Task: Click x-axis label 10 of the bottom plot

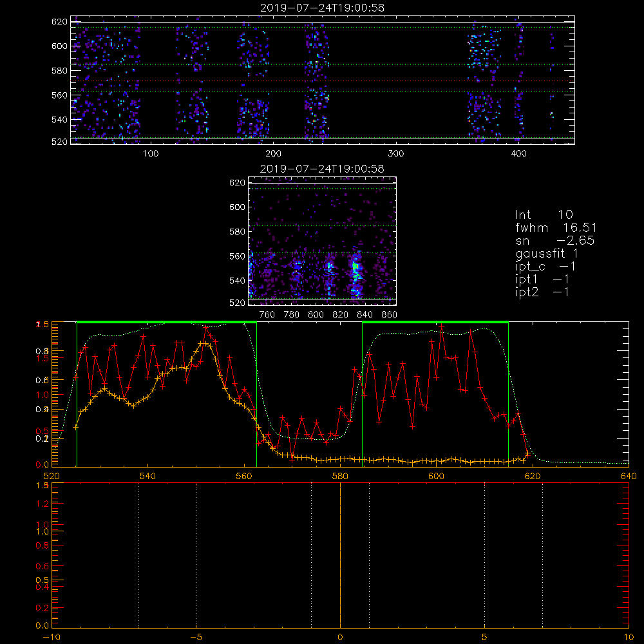Action: click(629, 637)
